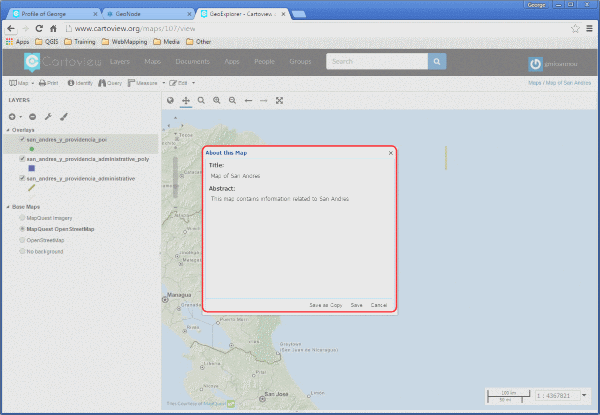Image resolution: width=600 pixels, height=415 pixels.
Task: Click the Print toolbar button
Action: 49,83
